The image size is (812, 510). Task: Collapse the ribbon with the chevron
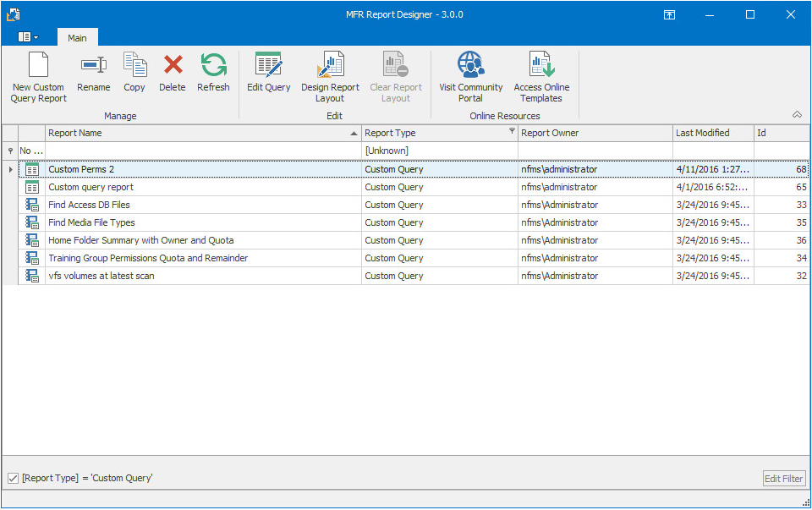796,113
